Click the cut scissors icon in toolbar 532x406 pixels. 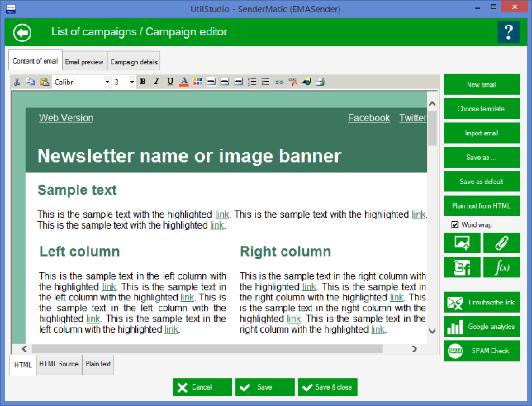point(18,82)
